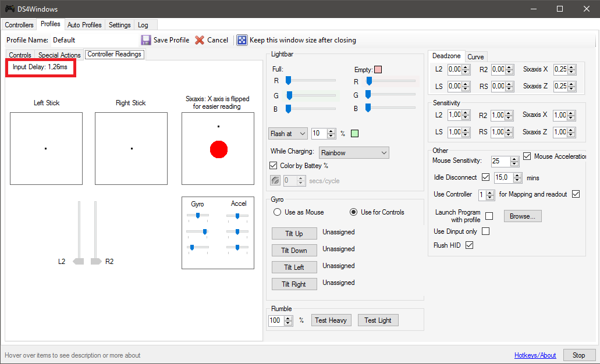Click the Flash at percentage stepper

[x=331, y=133]
